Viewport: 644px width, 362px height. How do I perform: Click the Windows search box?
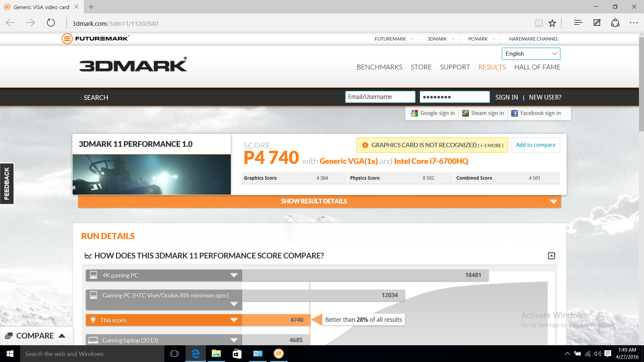pyautogui.click(x=92, y=354)
